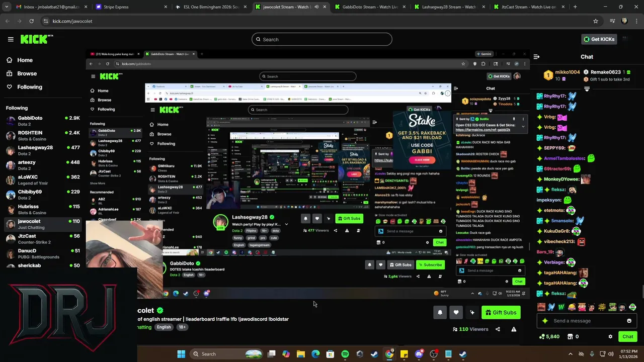Open the Following page in sidebar

tap(24, 87)
